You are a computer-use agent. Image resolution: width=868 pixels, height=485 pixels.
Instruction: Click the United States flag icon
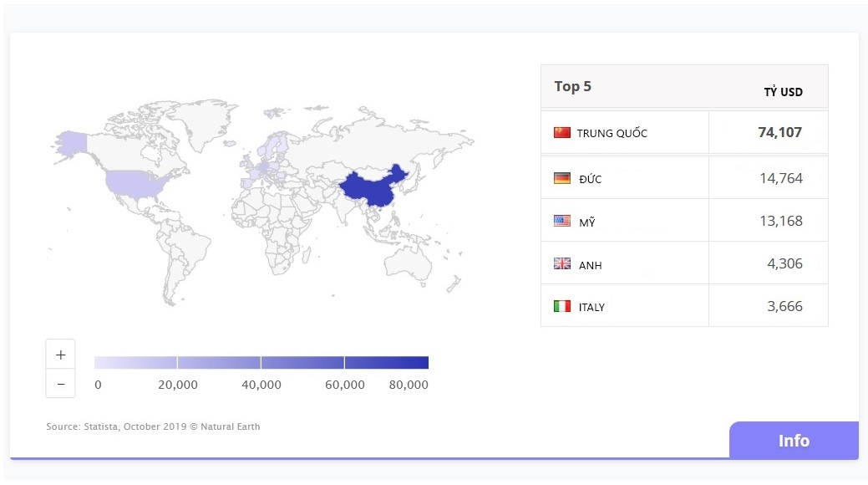pyautogui.click(x=561, y=222)
